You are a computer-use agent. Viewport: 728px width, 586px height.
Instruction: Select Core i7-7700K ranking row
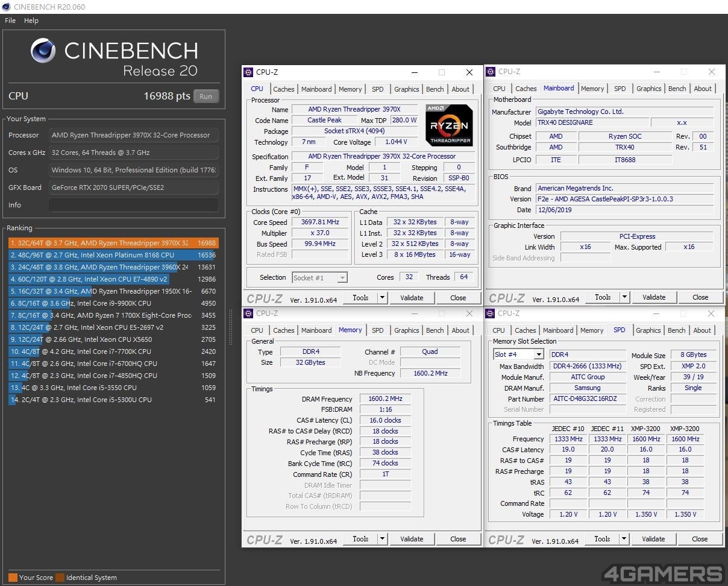(x=113, y=351)
